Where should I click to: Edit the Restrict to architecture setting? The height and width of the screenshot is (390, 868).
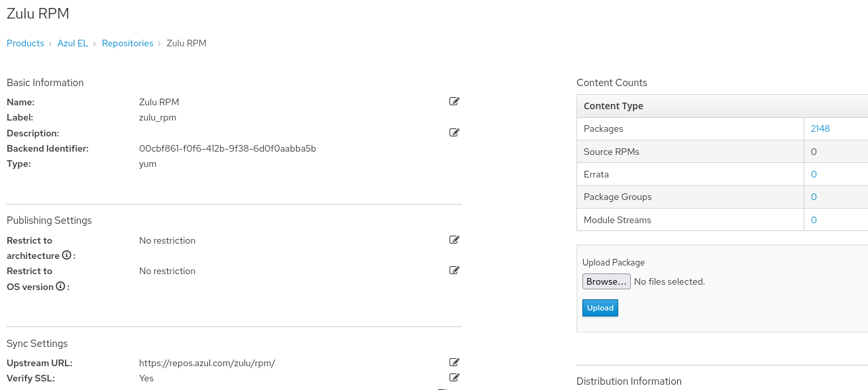click(454, 240)
